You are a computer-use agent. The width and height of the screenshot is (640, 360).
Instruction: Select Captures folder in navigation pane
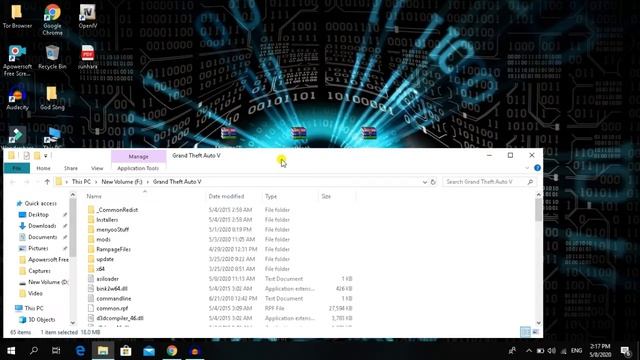coord(39,271)
